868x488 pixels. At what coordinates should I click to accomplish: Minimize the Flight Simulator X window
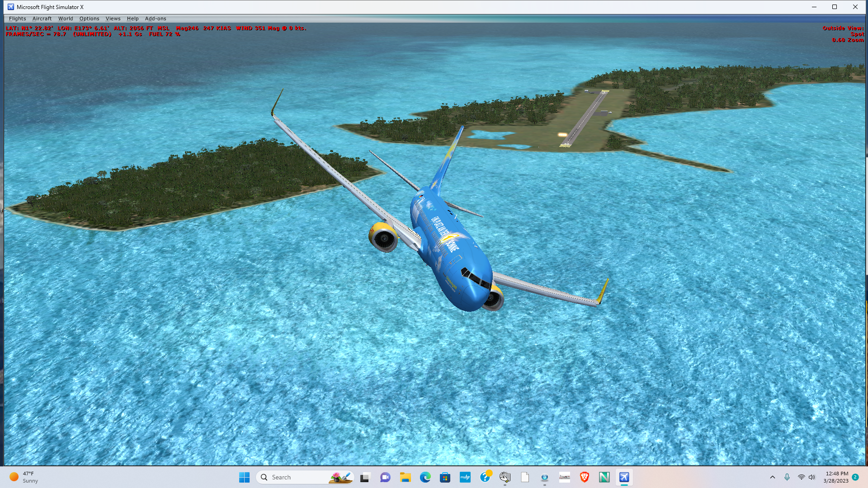pyautogui.click(x=814, y=7)
